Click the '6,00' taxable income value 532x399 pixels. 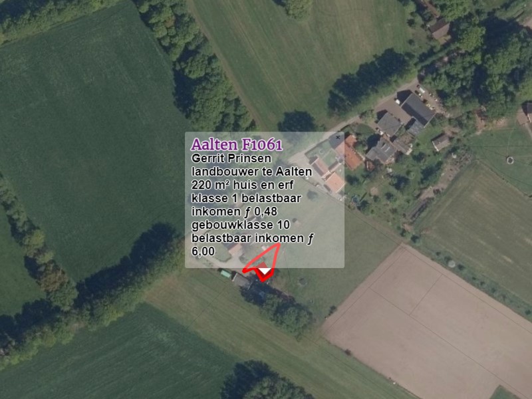tap(203, 251)
